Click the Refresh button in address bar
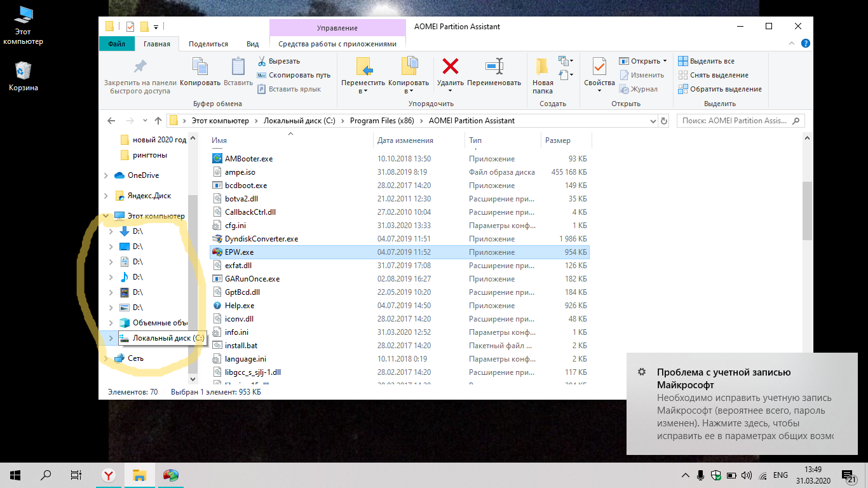Viewport: 868px width, 488px height. point(664,121)
